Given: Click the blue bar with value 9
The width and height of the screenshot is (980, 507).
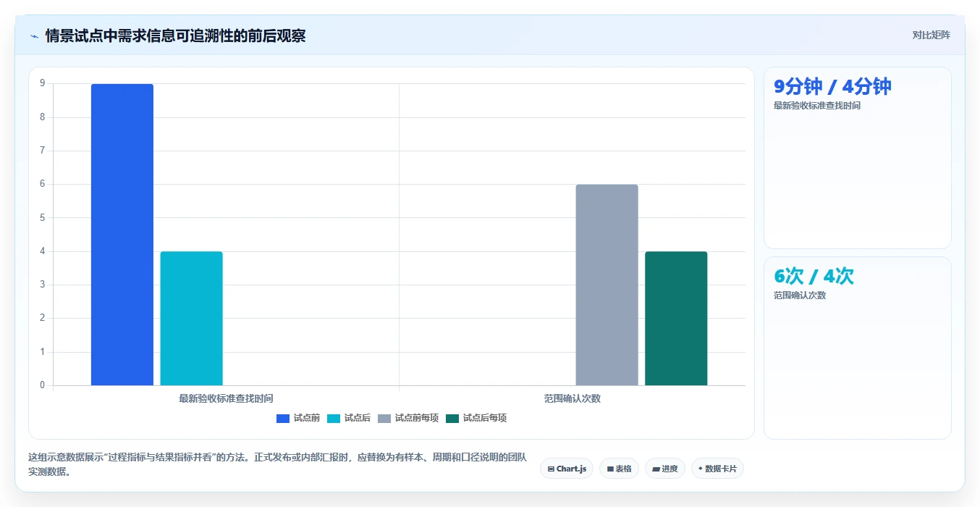Looking at the screenshot, I should 122,235.
